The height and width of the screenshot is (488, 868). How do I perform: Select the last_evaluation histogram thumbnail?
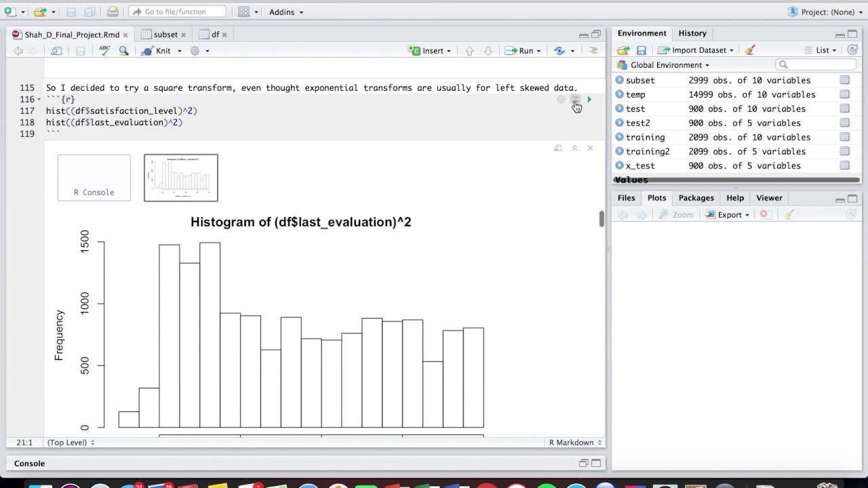pyautogui.click(x=181, y=178)
